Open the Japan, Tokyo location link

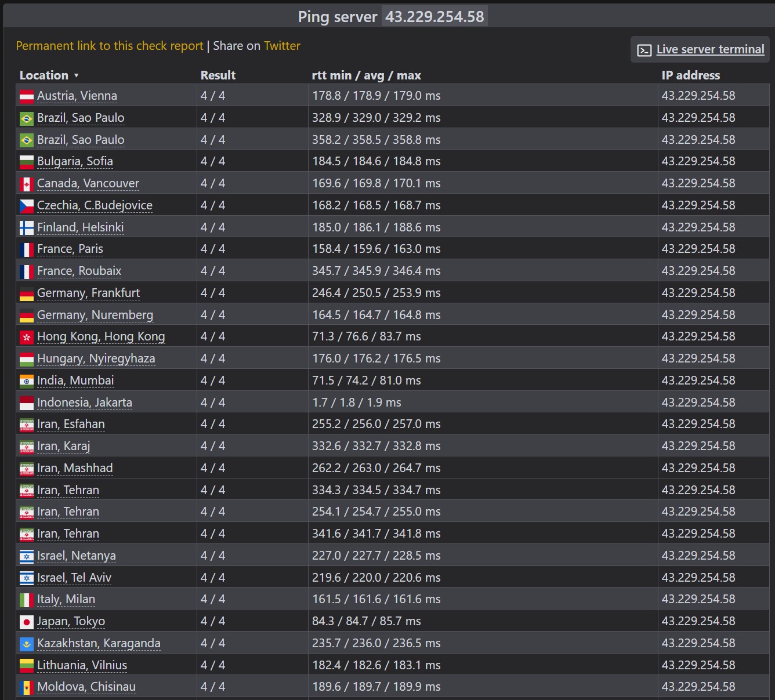71,621
